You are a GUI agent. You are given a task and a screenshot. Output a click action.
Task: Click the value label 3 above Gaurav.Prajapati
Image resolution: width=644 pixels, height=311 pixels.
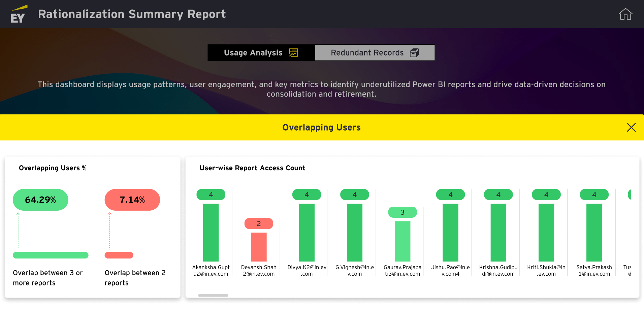tap(402, 212)
